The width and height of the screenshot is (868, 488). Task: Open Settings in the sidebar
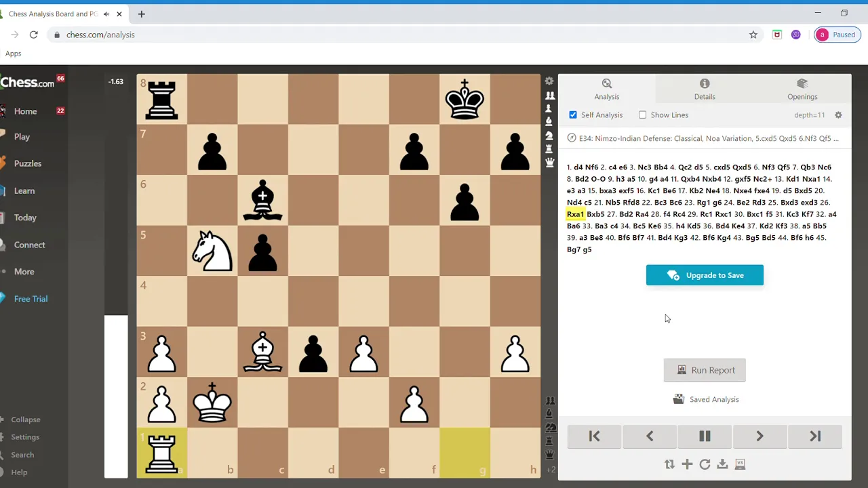[x=25, y=437]
